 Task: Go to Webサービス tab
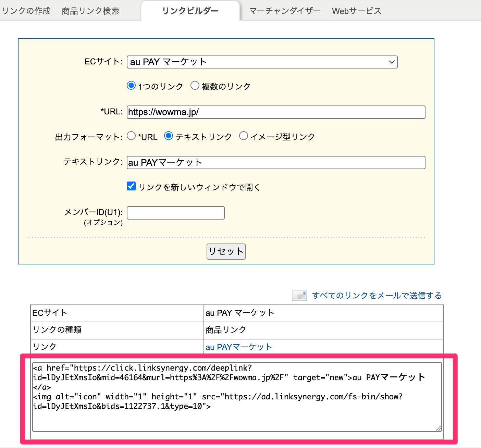pos(356,11)
